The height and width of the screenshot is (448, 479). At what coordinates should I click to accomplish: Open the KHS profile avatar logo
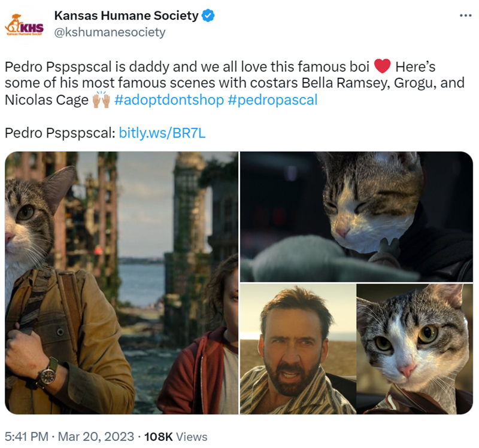point(24,24)
